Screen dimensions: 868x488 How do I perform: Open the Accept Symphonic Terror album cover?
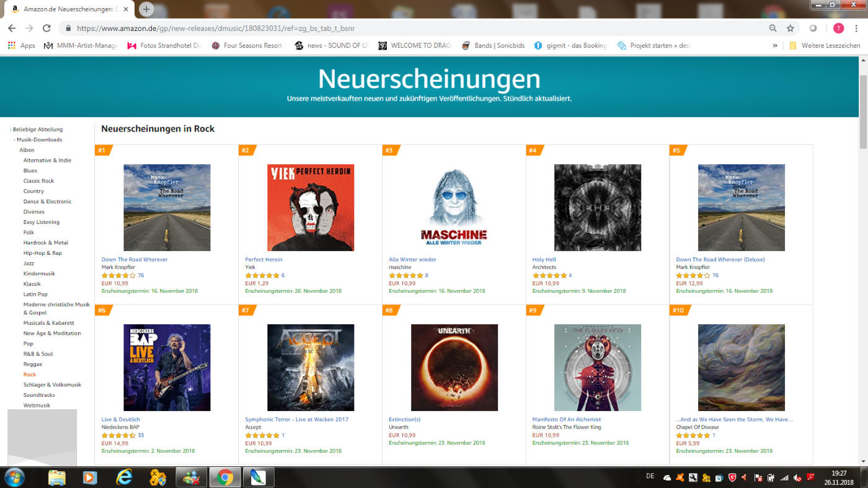pos(311,367)
